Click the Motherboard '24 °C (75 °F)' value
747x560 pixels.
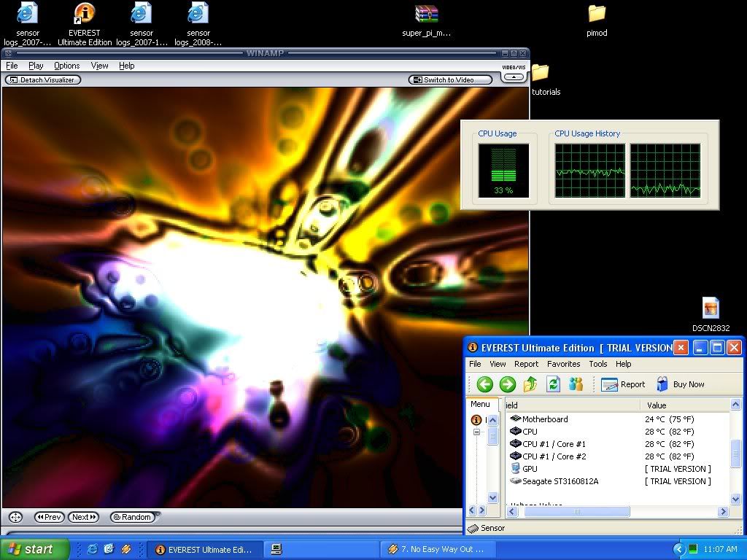pyautogui.click(x=670, y=419)
